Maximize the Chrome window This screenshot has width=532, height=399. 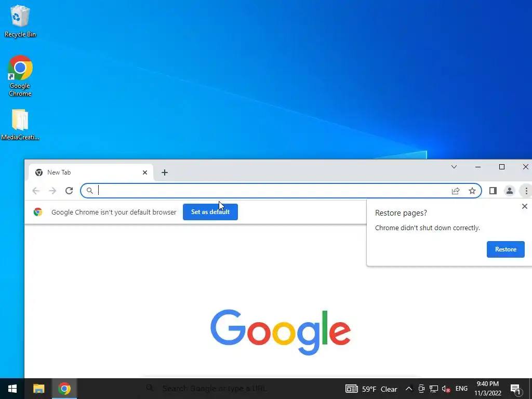502,167
